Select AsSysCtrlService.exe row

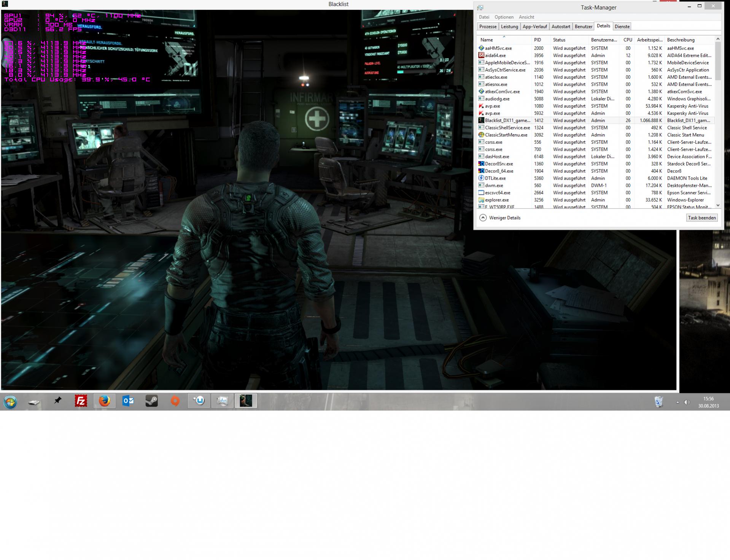point(596,70)
